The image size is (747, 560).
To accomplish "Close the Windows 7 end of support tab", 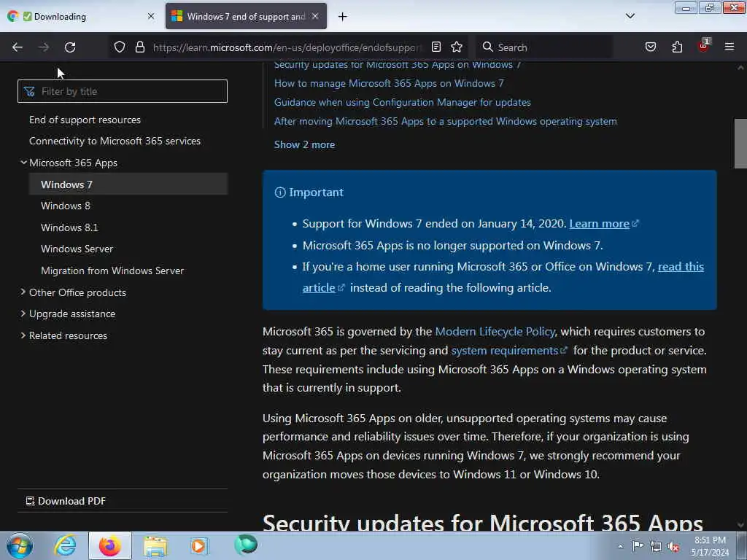I will tap(315, 17).
